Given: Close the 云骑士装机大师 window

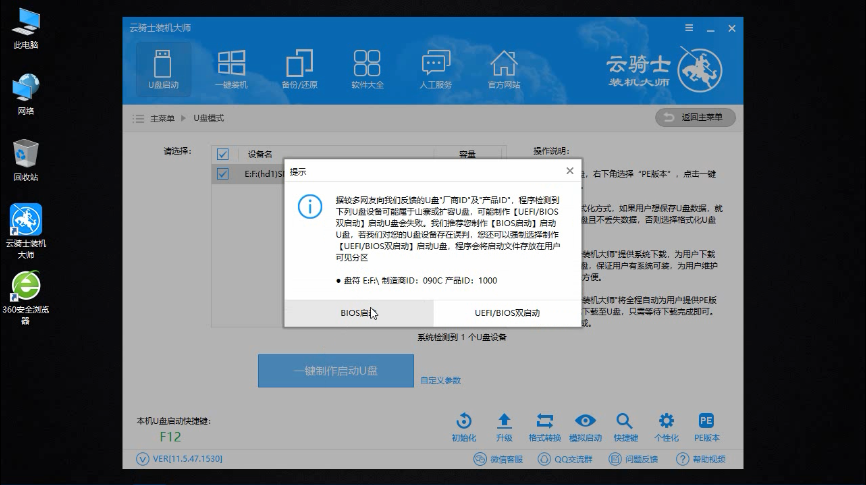Looking at the screenshot, I should 732,28.
